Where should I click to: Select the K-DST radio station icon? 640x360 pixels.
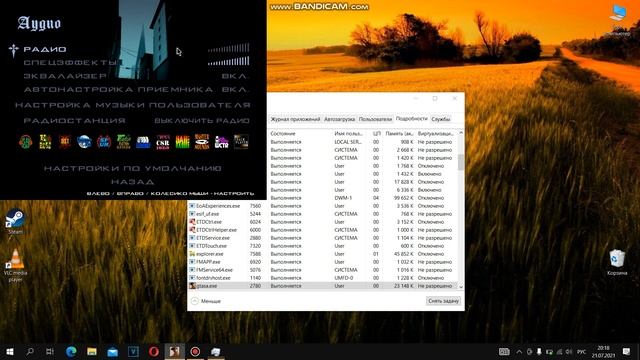pos(64,142)
